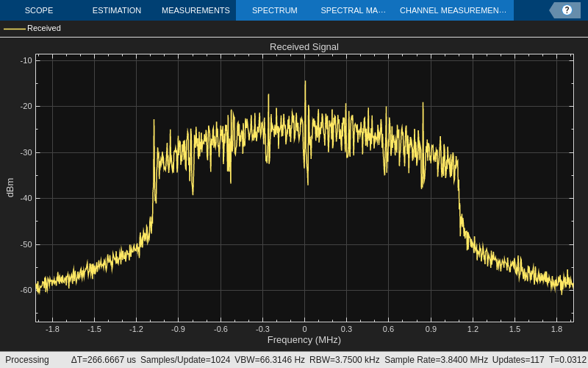Switch to the Estimation tab

coord(116,10)
